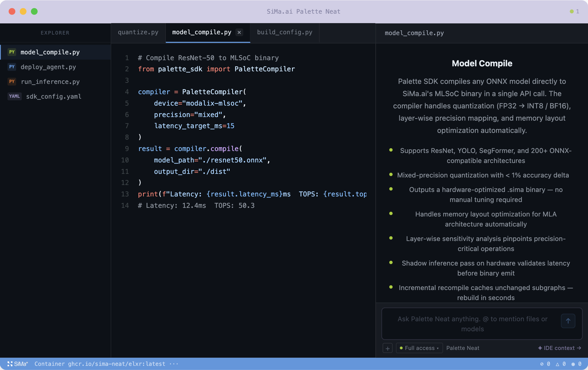This screenshot has width=588, height=370.
Task: Click the bullet 'Mixed-precision quantization with < 1% accuracy delta'
Action: pos(483,175)
